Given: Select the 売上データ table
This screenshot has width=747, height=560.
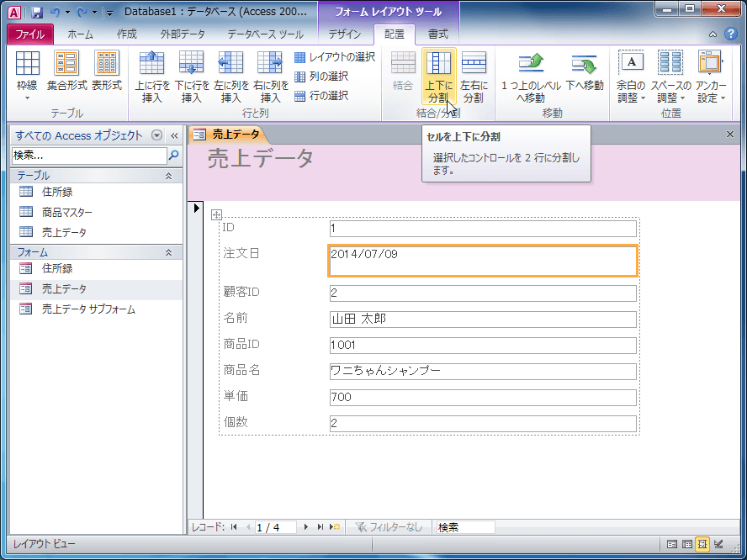Looking at the screenshot, I should 96,232.
